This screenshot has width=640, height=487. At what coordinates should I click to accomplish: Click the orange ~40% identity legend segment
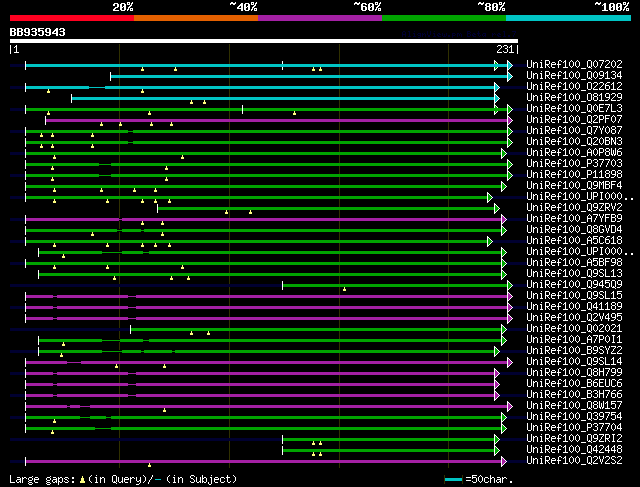pos(195,17)
